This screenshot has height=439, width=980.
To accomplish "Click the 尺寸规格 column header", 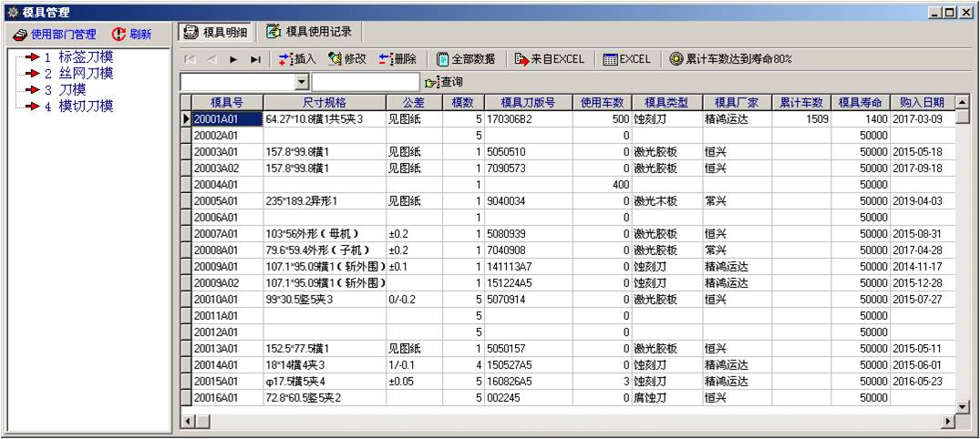I will 325,102.
